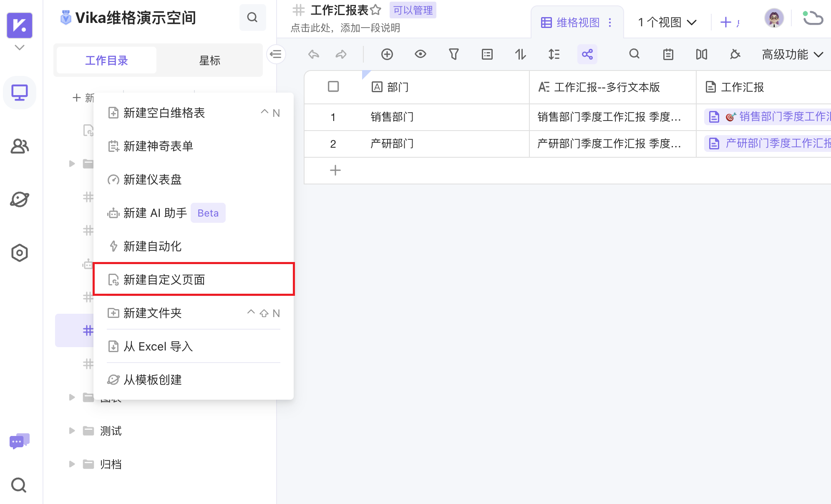Open space settings hexagon icon
The width and height of the screenshot is (831, 504).
pos(20,253)
